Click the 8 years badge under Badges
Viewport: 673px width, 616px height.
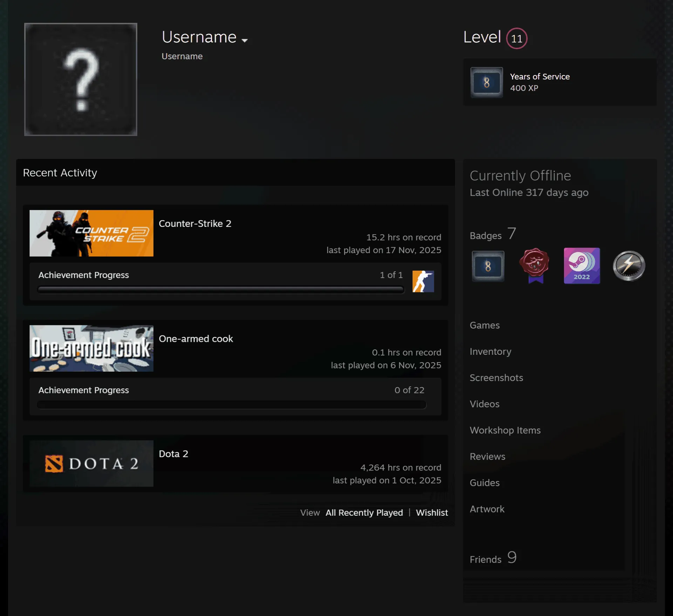488,266
